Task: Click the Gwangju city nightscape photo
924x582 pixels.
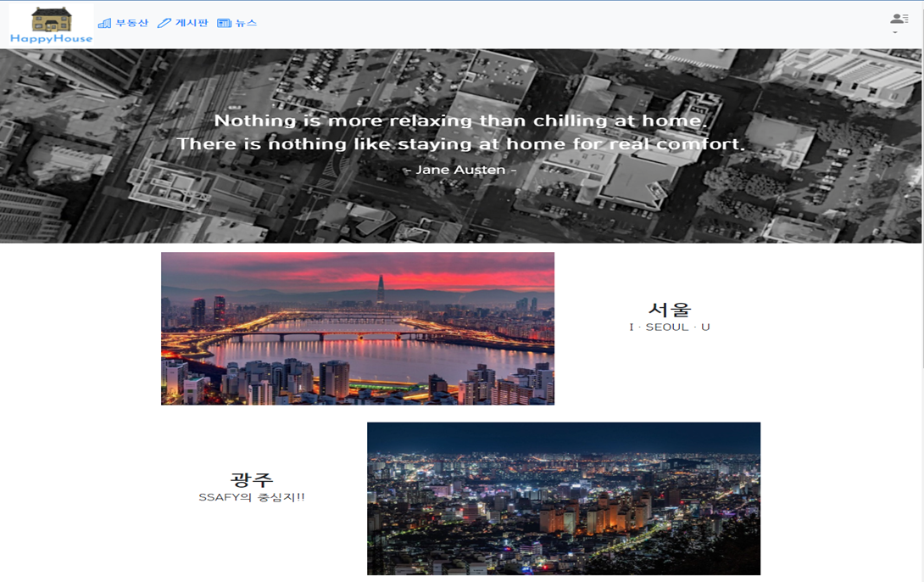Action: pyautogui.click(x=564, y=498)
